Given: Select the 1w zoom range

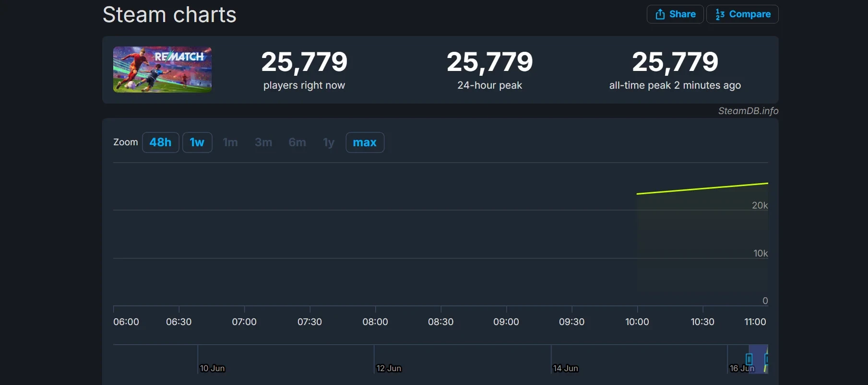Looking at the screenshot, I should click(x=197, y=142).
